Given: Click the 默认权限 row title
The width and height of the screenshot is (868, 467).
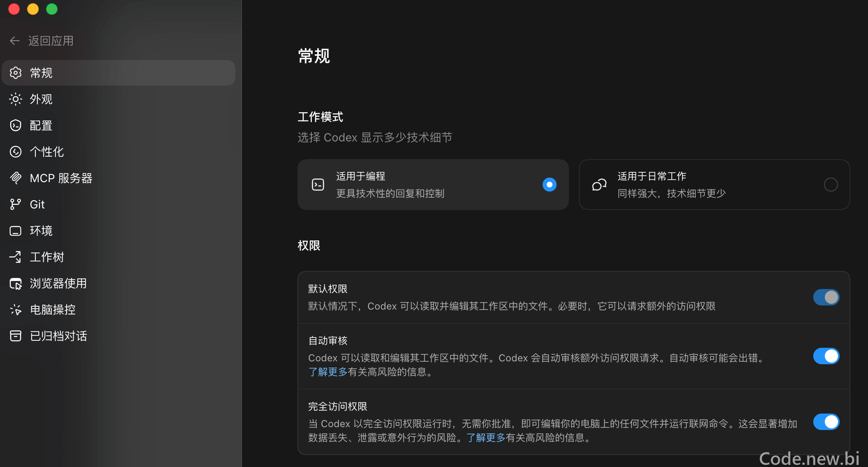Looking at the screenshot, I should coord(328,289).
